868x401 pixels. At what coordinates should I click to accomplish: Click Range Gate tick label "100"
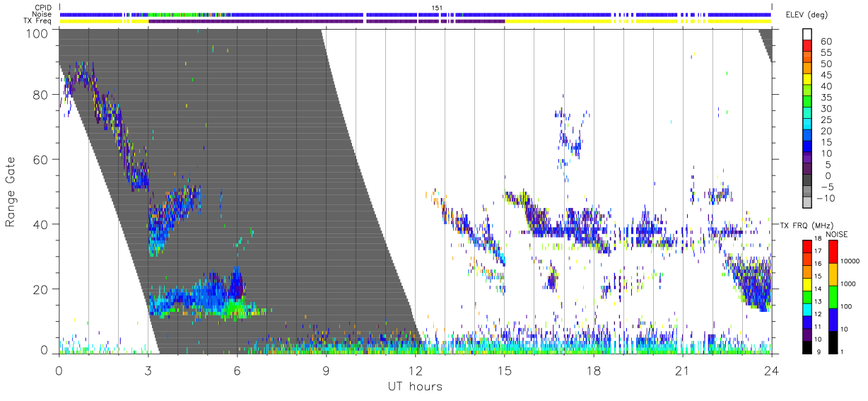pyautogui.click(x=38, y=33)
